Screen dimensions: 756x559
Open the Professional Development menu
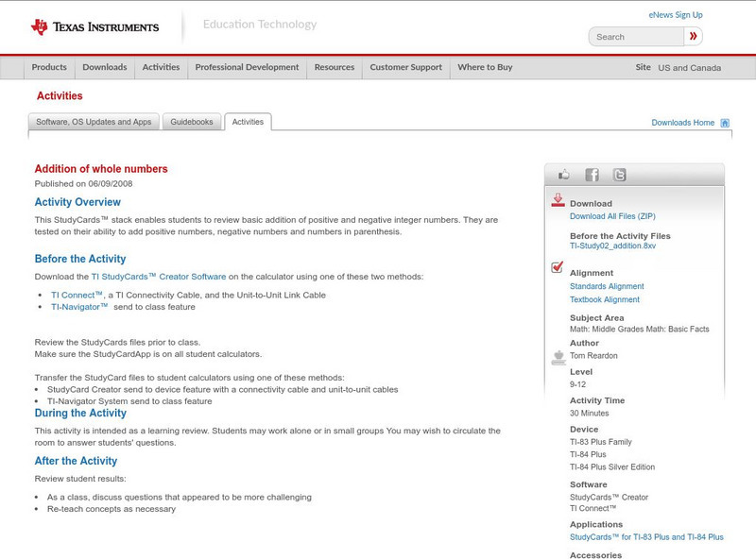tap(247, 67)
